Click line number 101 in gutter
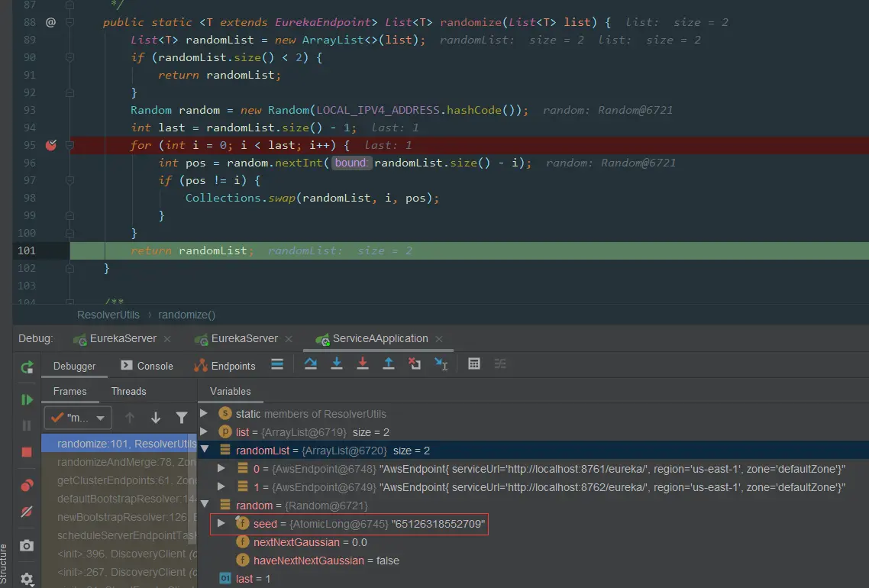Screen dimensions: 869x588 coord(27,250)
